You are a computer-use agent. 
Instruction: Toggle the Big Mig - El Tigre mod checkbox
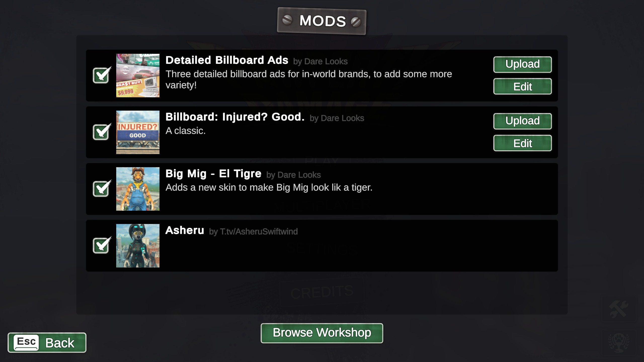(x=101, y=189)
